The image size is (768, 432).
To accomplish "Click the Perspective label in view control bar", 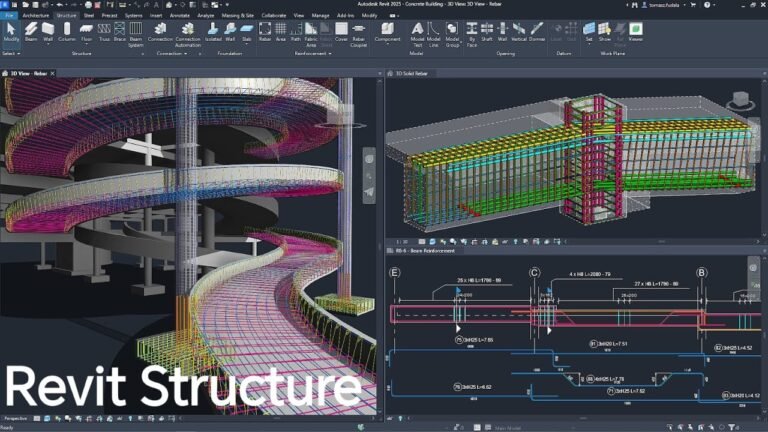I will [15, 419].
